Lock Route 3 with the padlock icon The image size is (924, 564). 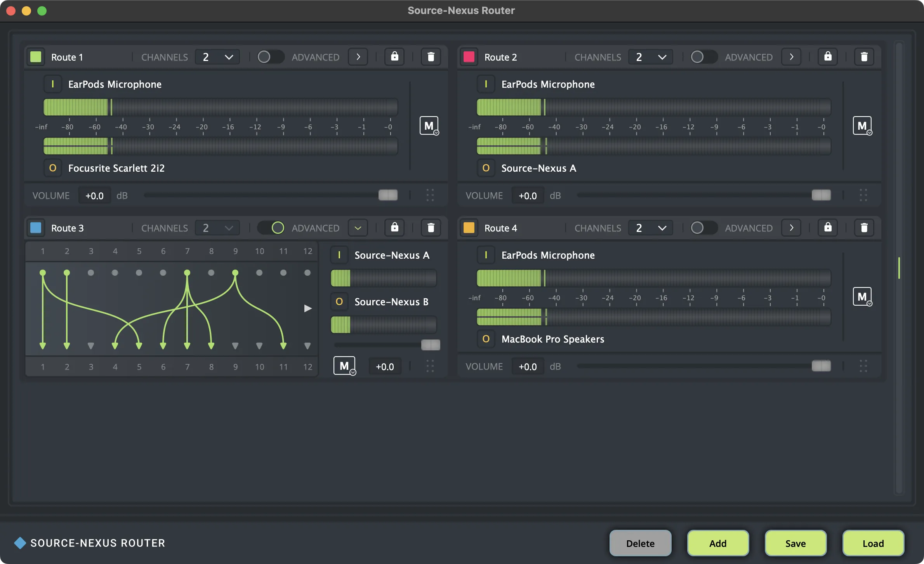click(x=394, y=228)
